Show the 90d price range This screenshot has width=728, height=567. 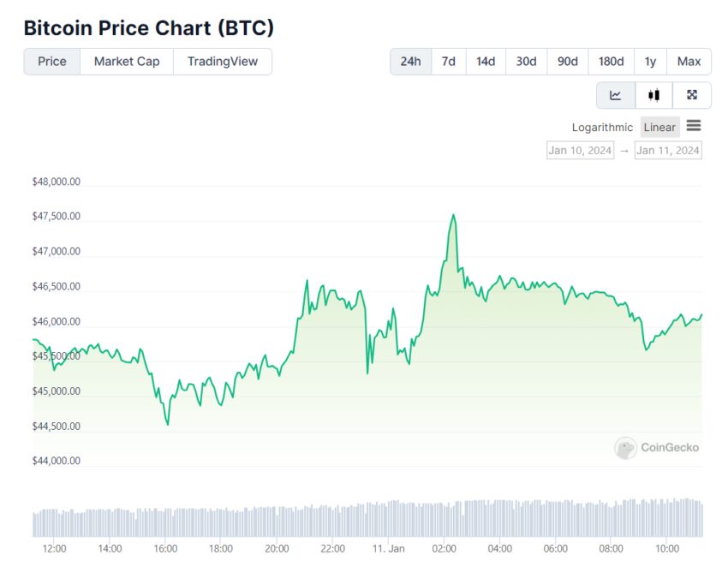[x=567, y=62]
